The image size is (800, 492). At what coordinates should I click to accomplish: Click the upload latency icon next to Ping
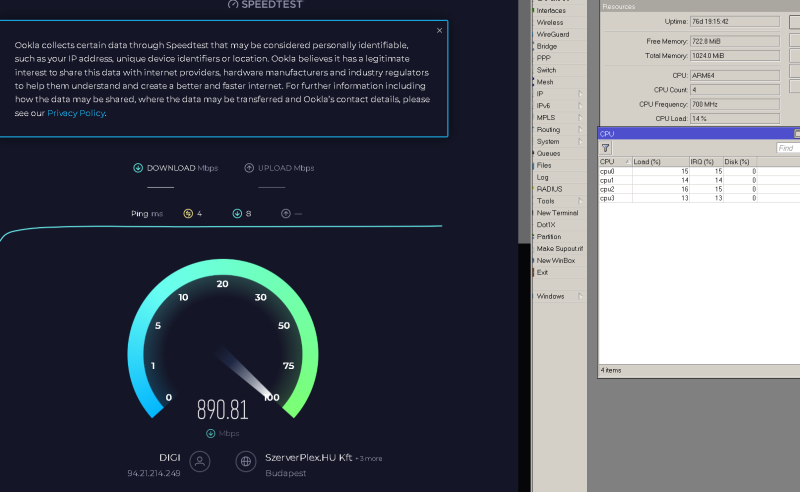[286, 213]
